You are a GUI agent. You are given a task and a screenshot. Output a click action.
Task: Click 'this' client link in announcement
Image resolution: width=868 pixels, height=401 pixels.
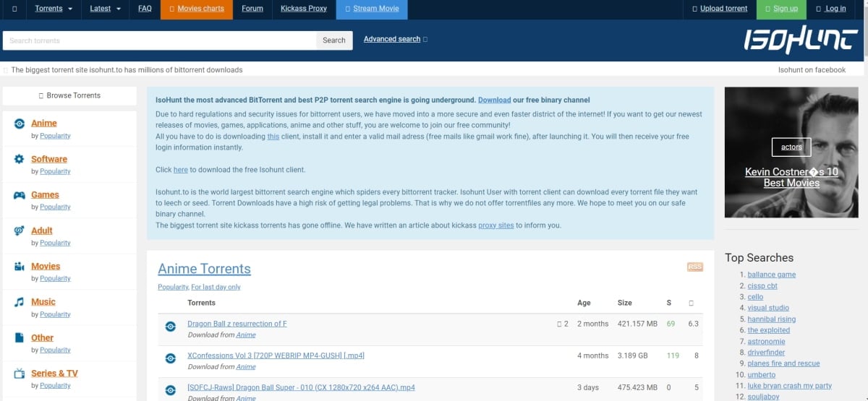tap(273, 136)
